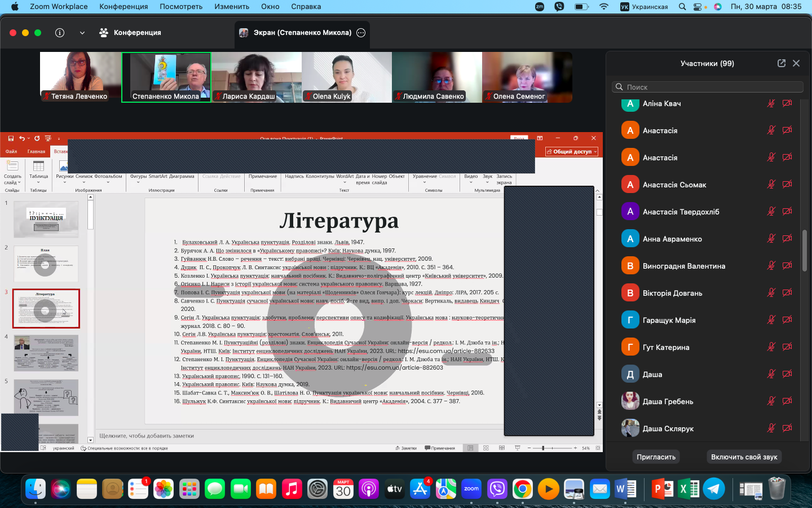Open Spotlight search in the menu bar
812x508 pixels.
682,7
